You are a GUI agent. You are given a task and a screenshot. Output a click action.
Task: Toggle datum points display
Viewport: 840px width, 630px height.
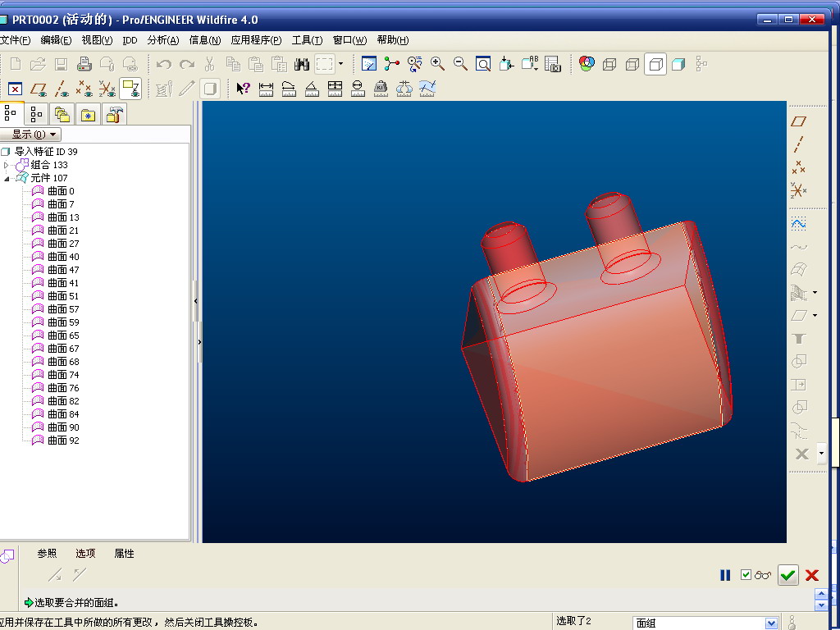point(84,89)
